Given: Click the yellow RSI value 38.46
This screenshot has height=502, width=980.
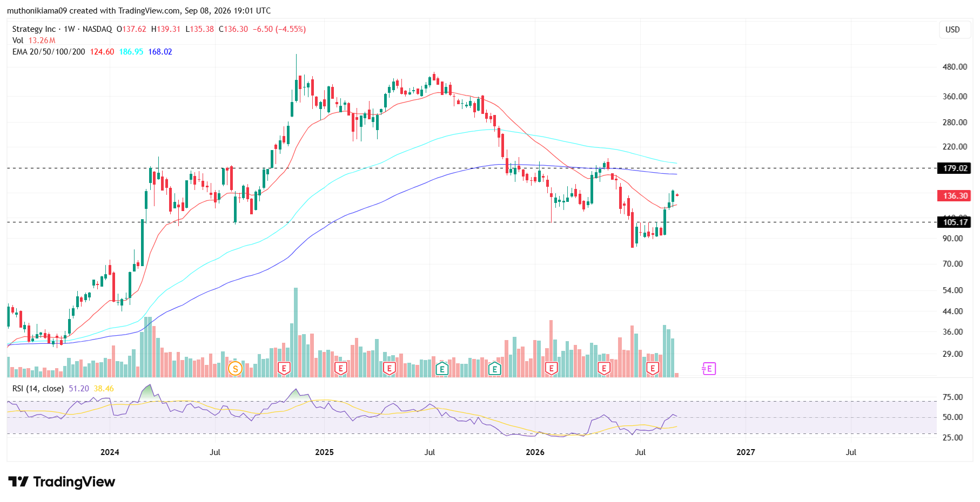Looking at the screenshot, I should pyautogui.click(x=104, y=389).
